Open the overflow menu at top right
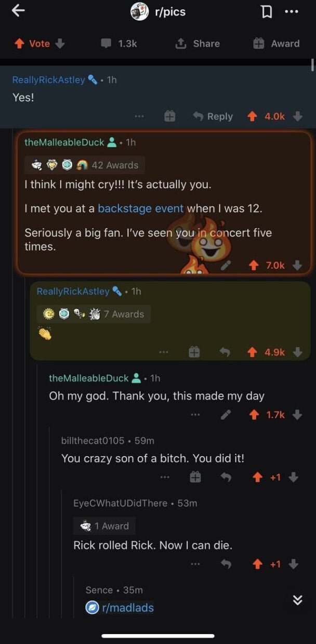The width and height of the screenshot is (316, 644). pos(292,11)
